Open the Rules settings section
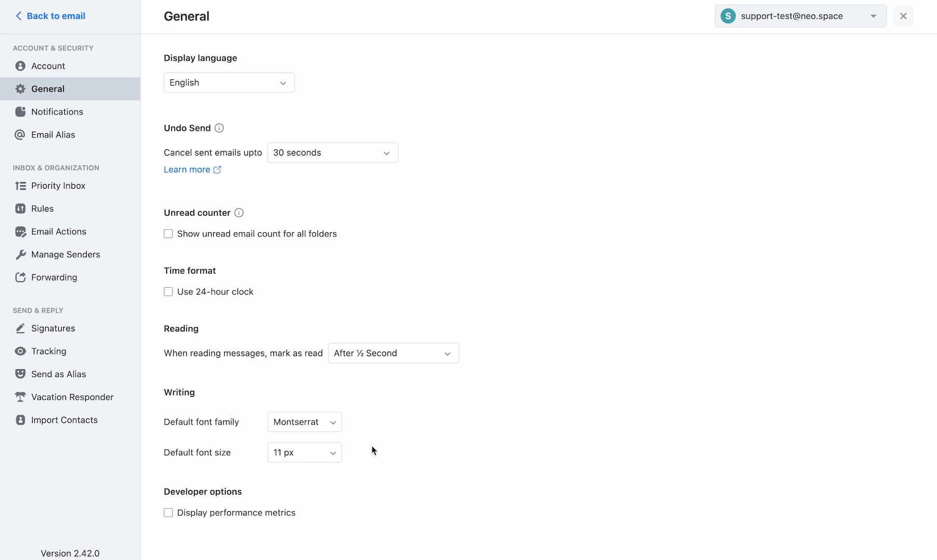Screen dimensions: 937x560 70,208
